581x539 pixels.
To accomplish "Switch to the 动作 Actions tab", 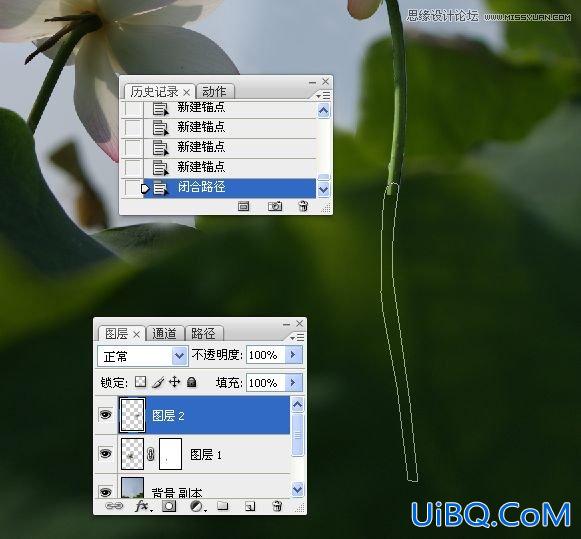I will [215, 92].
